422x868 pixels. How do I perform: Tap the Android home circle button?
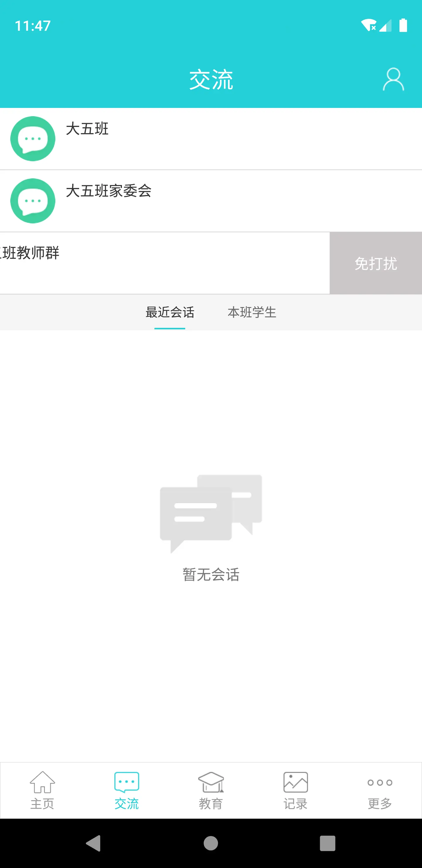[211, 843]
